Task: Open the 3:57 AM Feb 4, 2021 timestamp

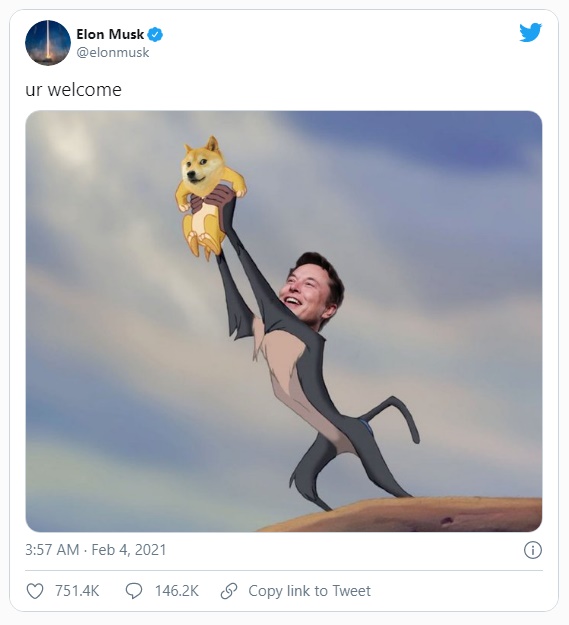Action: 96,550
